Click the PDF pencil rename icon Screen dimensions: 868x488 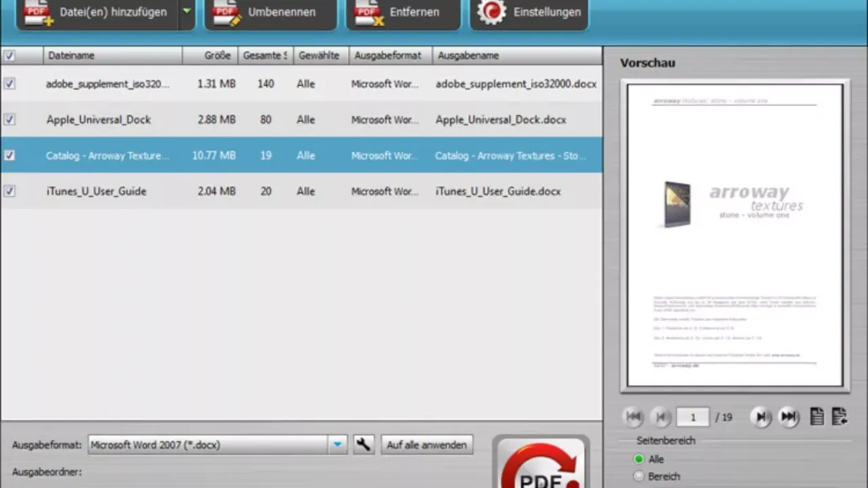coord(226,12)
